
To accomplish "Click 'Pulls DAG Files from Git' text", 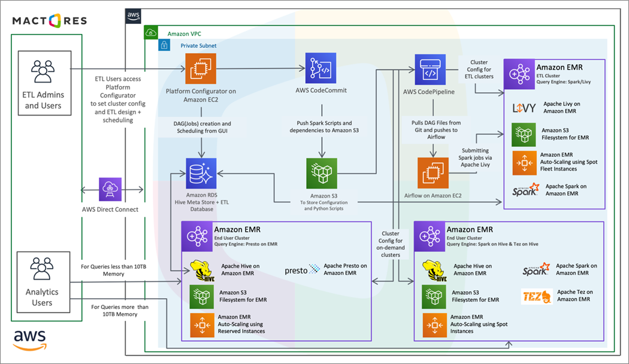I will tap(436, 129).
